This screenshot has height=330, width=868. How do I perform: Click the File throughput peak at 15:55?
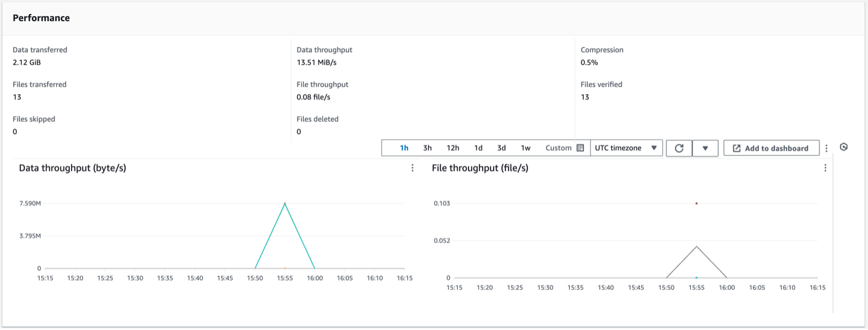point(696,247)
